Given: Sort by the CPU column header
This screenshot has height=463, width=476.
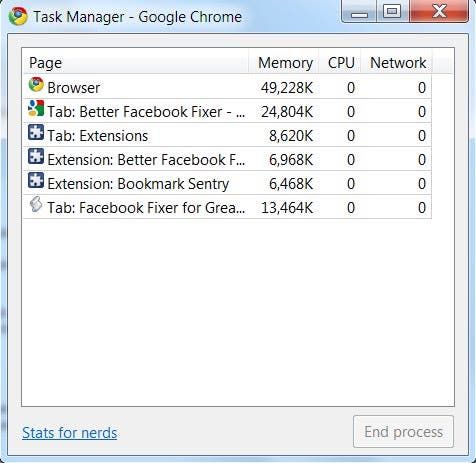Looking at the screenshot, I should coord(339,62).
